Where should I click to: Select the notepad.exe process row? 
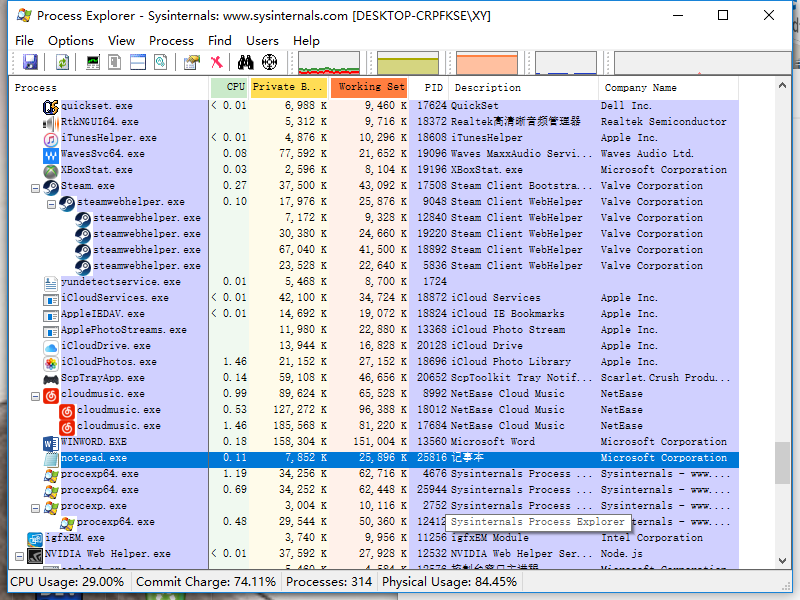click(x=374, y=458)
